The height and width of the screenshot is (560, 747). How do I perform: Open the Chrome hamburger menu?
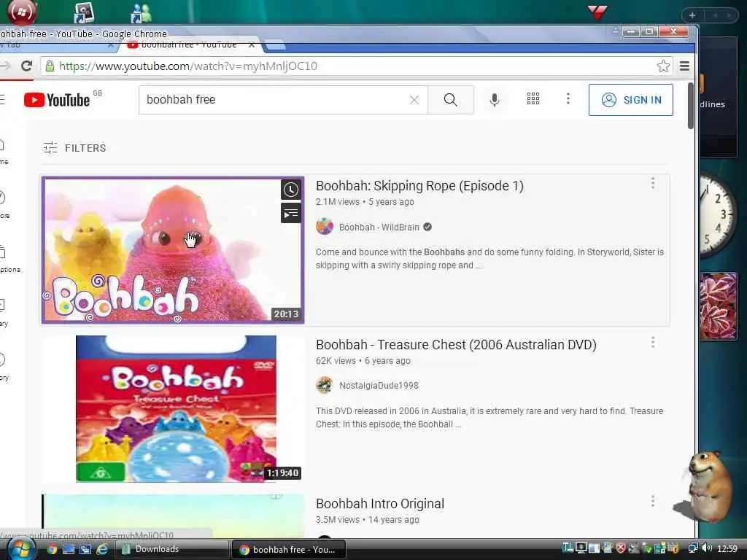(x=684, y=66)
